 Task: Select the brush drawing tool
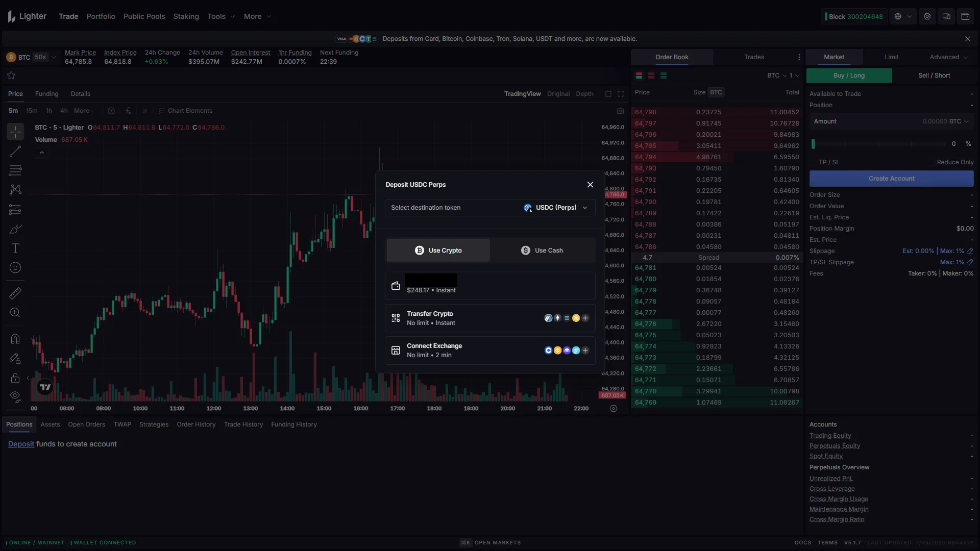pyautogui.click(x=15, y=229)
